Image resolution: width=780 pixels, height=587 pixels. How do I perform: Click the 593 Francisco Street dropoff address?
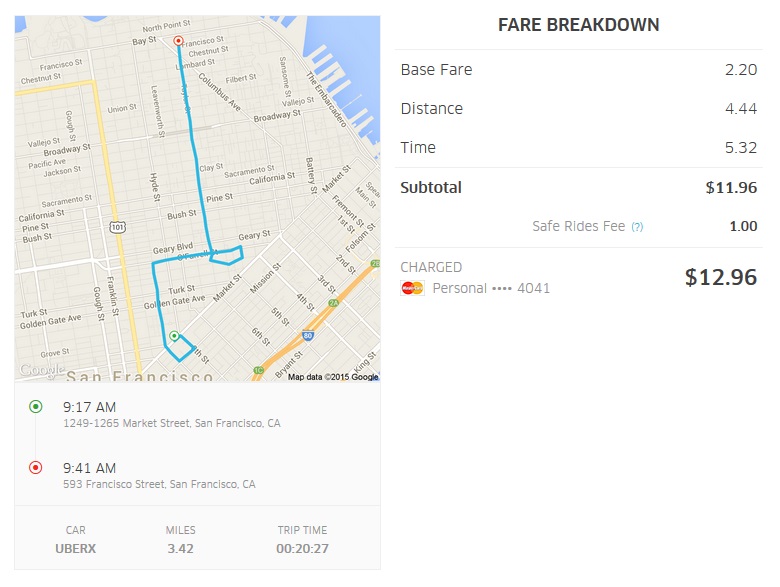(x=159, y=484)
